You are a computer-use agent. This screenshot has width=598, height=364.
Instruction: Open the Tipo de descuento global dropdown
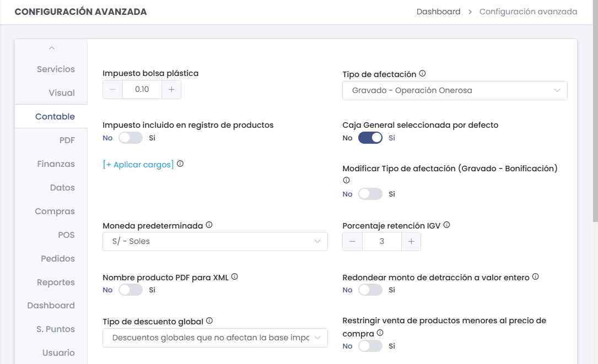[x=215, y=338]
